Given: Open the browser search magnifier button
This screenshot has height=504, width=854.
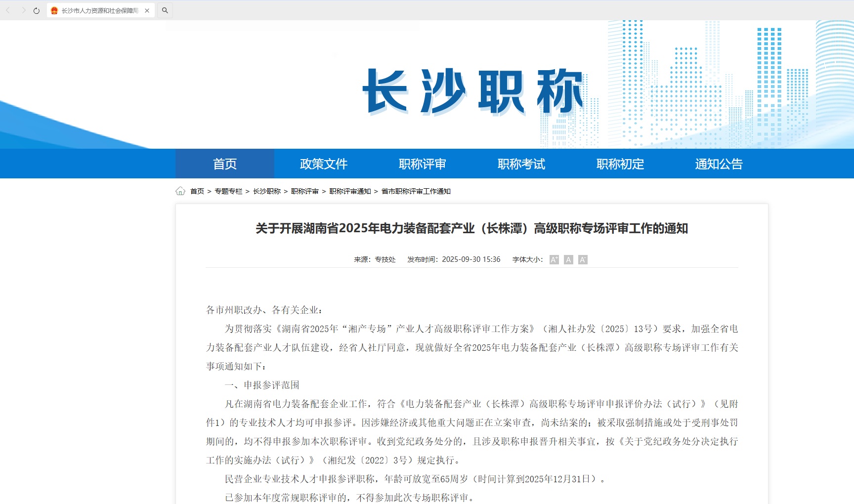Looking at the screenshot, I should click(x=165, y=10).
